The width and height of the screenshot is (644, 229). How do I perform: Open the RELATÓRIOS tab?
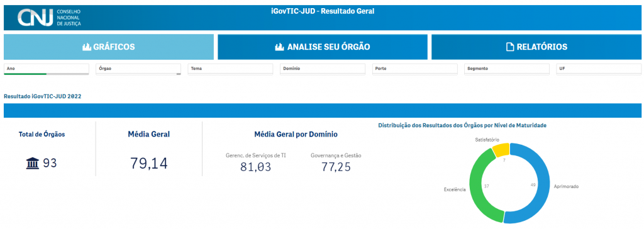coord(536,47)
